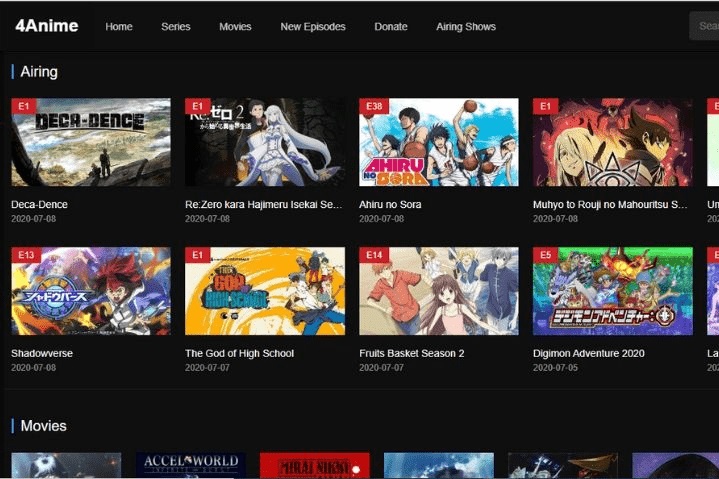Image resolution: width=719 pixels, height=479 pixels.
Task: Click the E5 badge on Digimon Adventure
Action: [545, 255]
